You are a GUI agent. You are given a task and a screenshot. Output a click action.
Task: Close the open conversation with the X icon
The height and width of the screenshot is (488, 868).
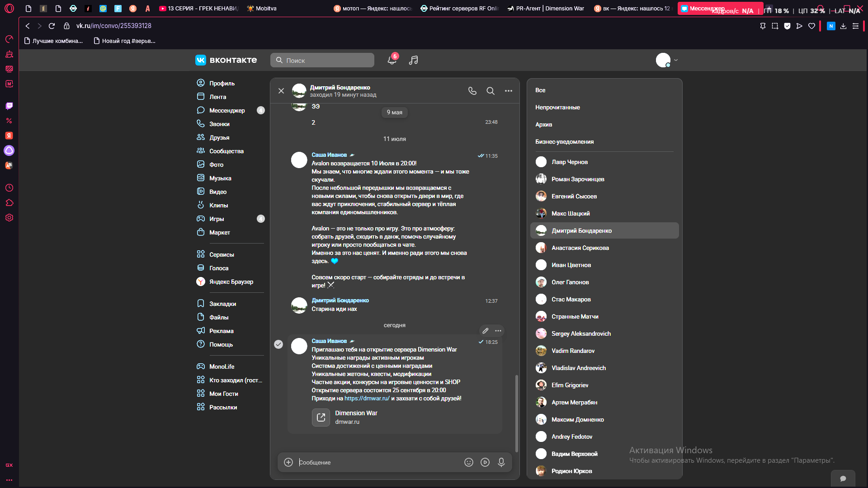pyautogui.click(x=281, y=91)
